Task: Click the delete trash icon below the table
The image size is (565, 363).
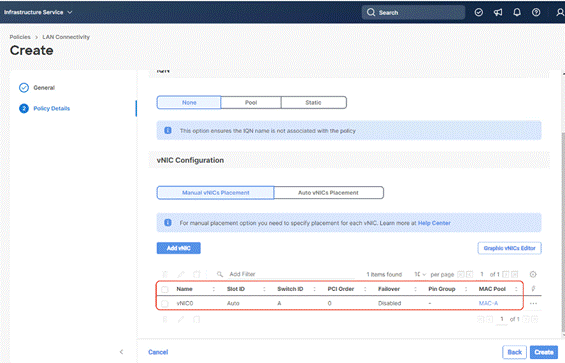Action: 165,319
